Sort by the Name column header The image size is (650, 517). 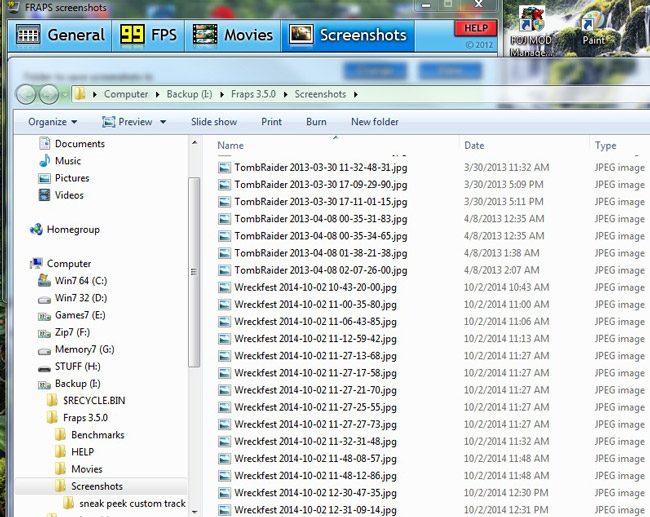[230, 146]
